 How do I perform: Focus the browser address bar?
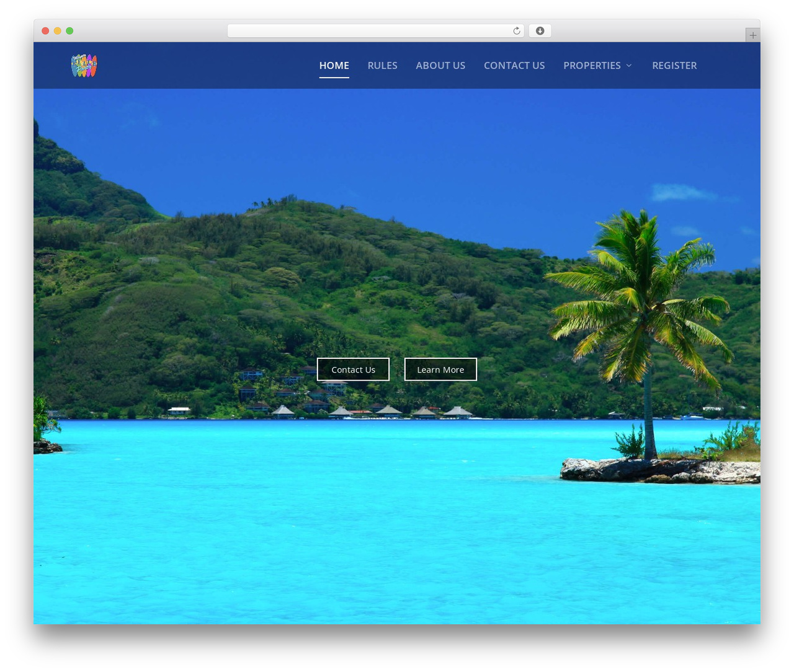[x=375, y=31]
